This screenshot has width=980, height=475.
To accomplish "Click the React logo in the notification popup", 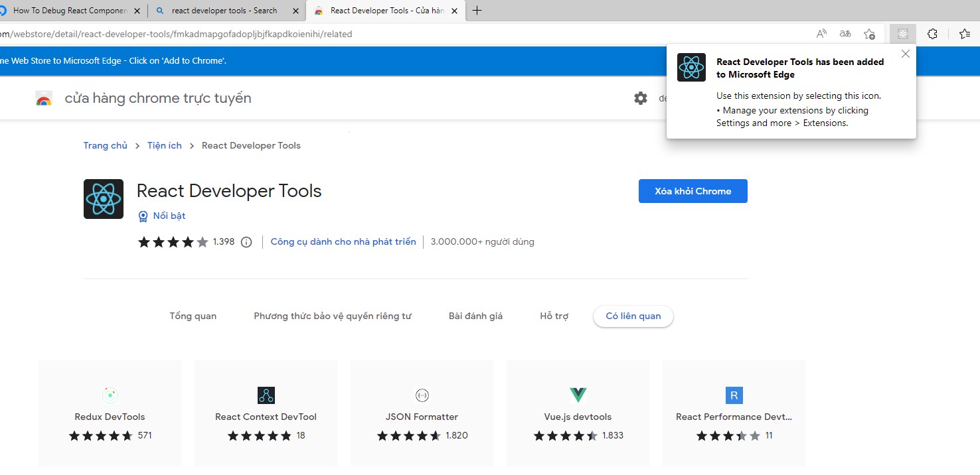I will pos(691,68).
